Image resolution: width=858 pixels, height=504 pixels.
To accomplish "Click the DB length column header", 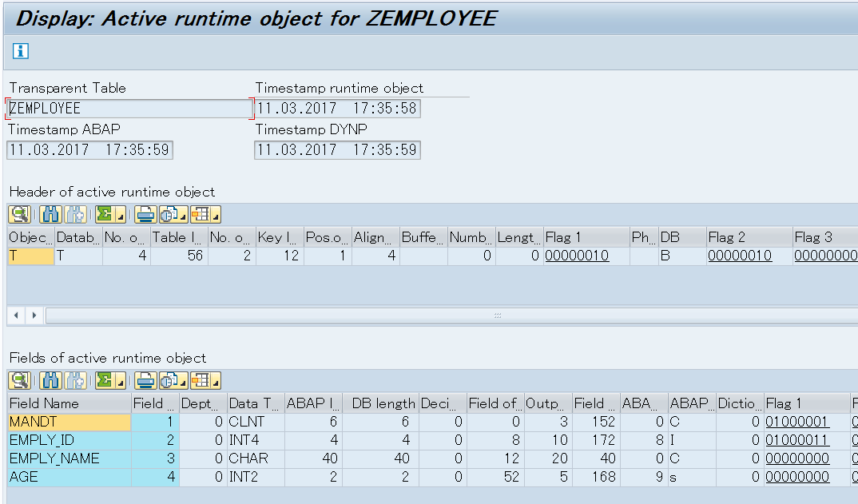I will tap(381, 403).
